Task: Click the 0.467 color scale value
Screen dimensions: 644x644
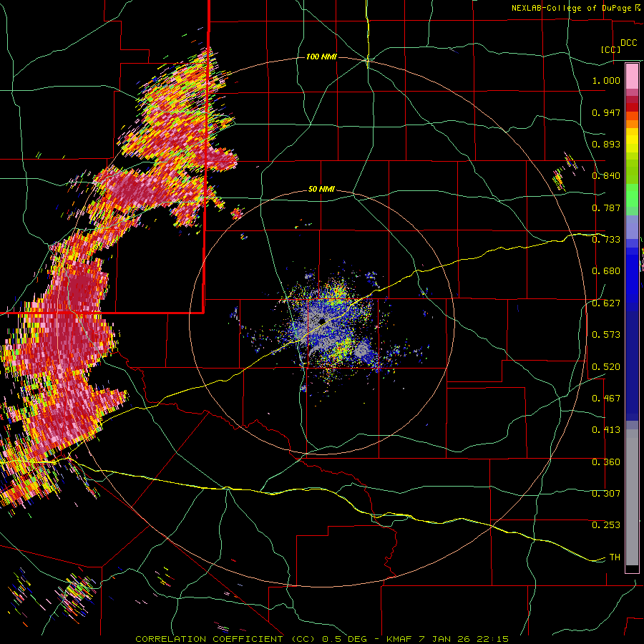Action: 606,399
